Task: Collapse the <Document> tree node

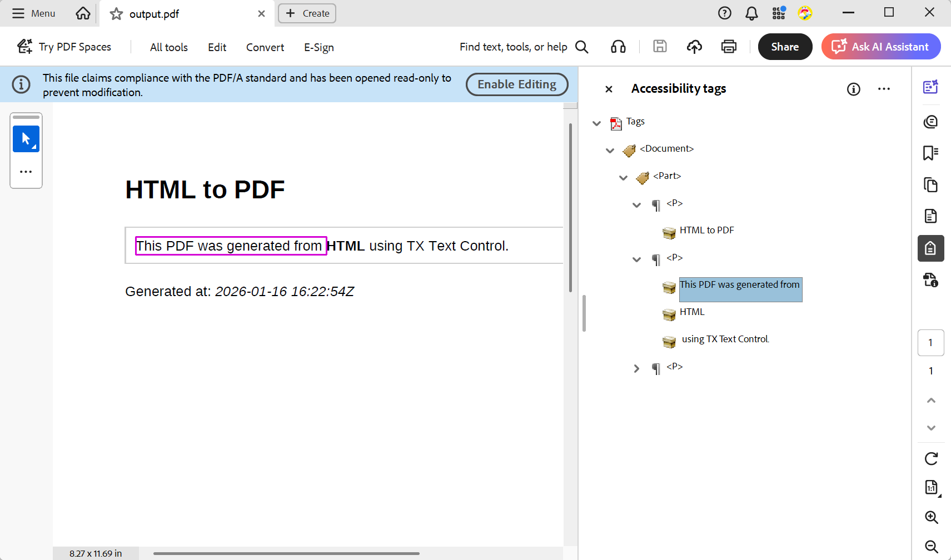Action: point(610,150)
